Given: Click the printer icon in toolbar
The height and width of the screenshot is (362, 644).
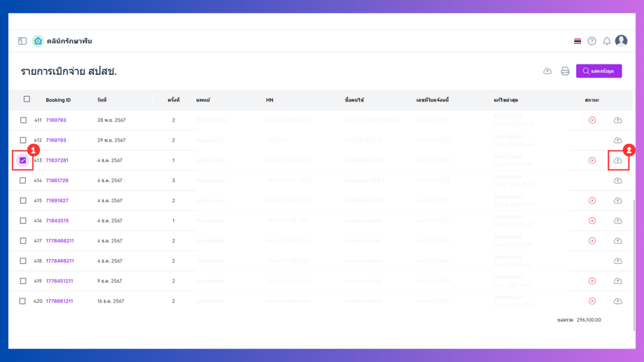Looking at the screenshot, I should [565, 71].
